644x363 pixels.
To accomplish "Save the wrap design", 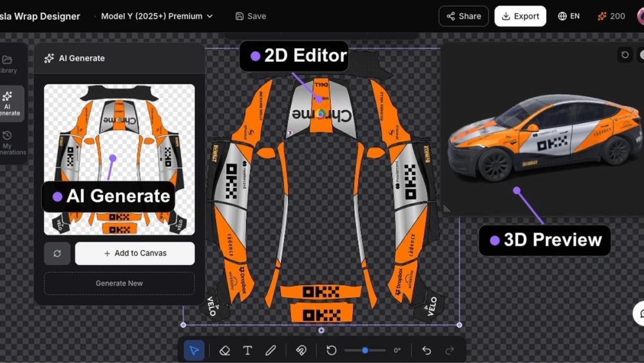I will click(x=251, y=16).
